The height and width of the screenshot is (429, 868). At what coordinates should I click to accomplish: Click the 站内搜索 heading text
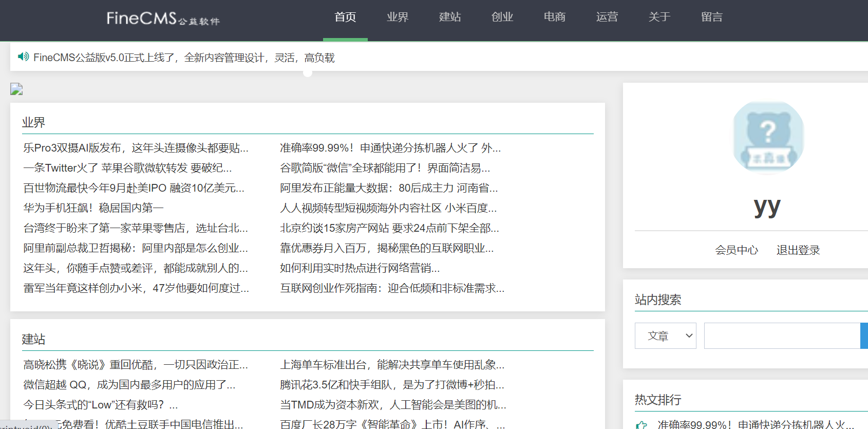(658, 300)
